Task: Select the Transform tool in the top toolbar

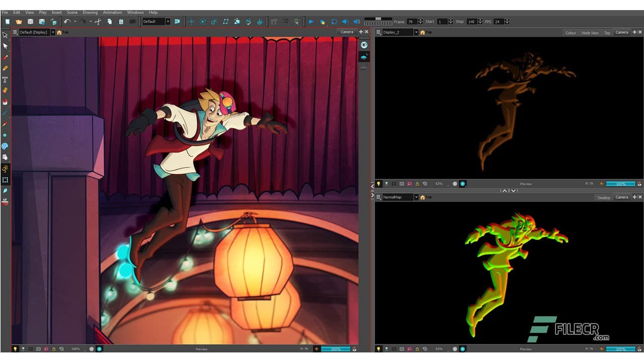Action: 192,22
